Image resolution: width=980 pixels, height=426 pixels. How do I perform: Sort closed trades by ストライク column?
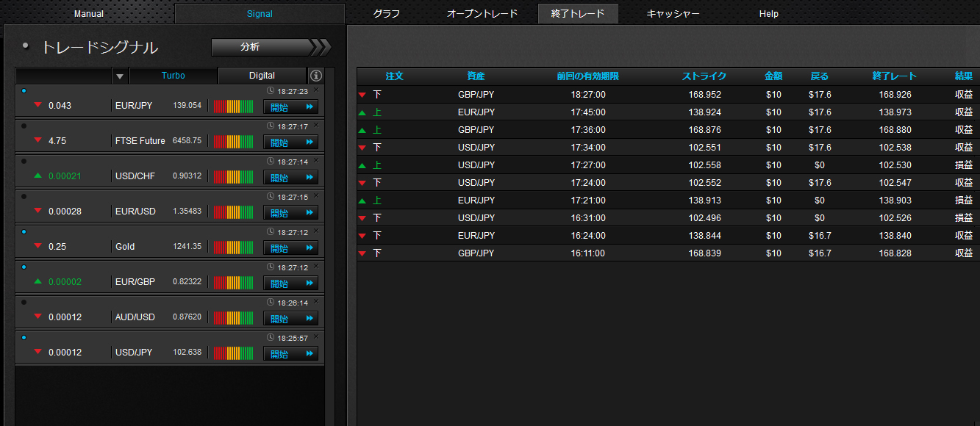704,76
